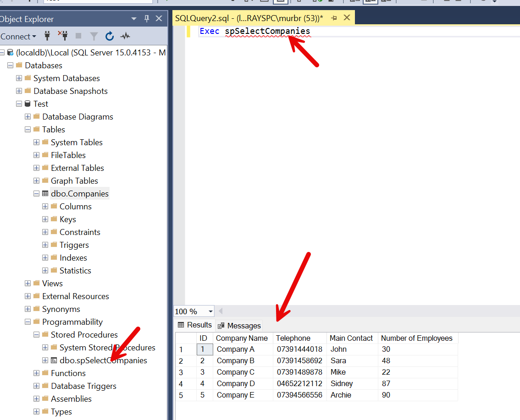Expand System Databases node
The image size is (520, 420).
[19, 78]
